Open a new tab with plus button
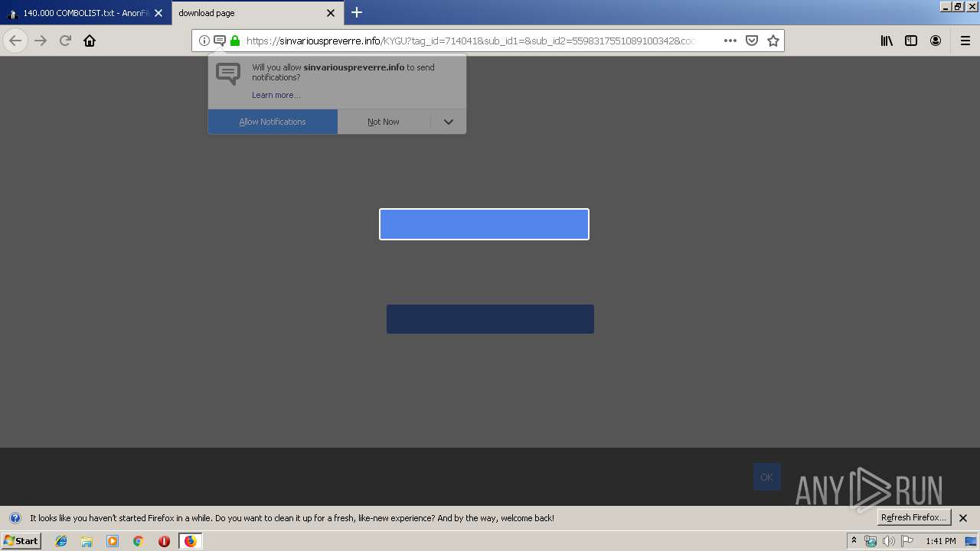The width and height of the screenshot is (980, 551). point(357,12)
